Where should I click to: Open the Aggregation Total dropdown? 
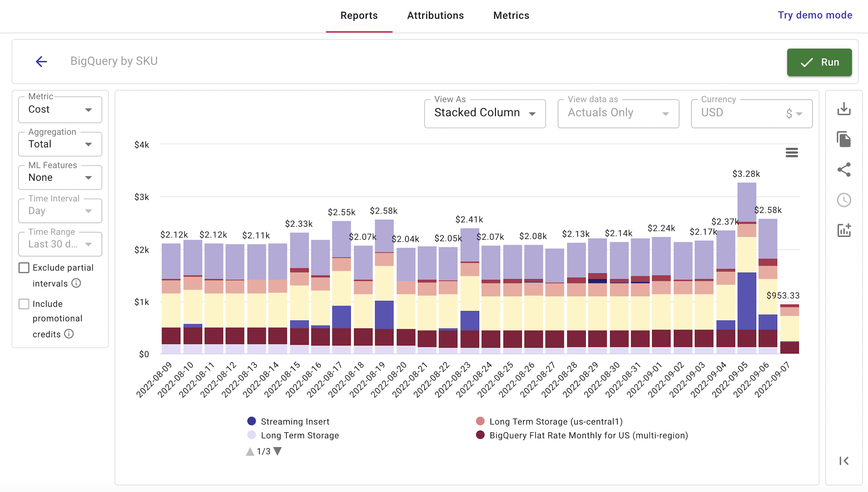(x=60, y=144)
